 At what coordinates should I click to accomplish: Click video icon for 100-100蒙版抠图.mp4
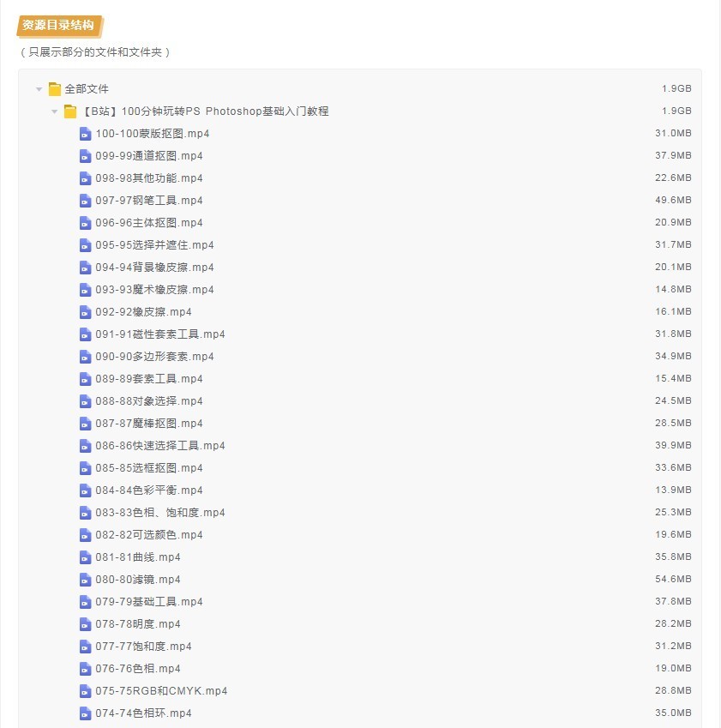[86, 134]
